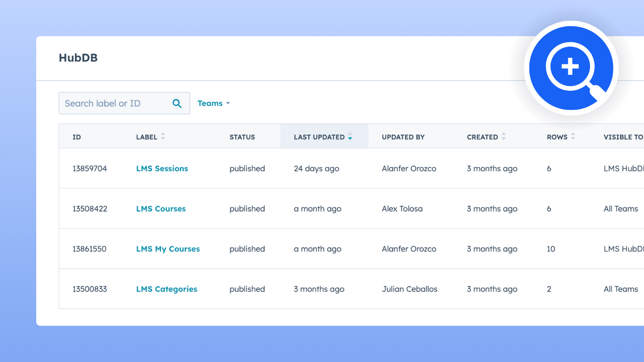Open the LMS My Courses table
This screenshot has width=644, height=362.
coord(168,249)
